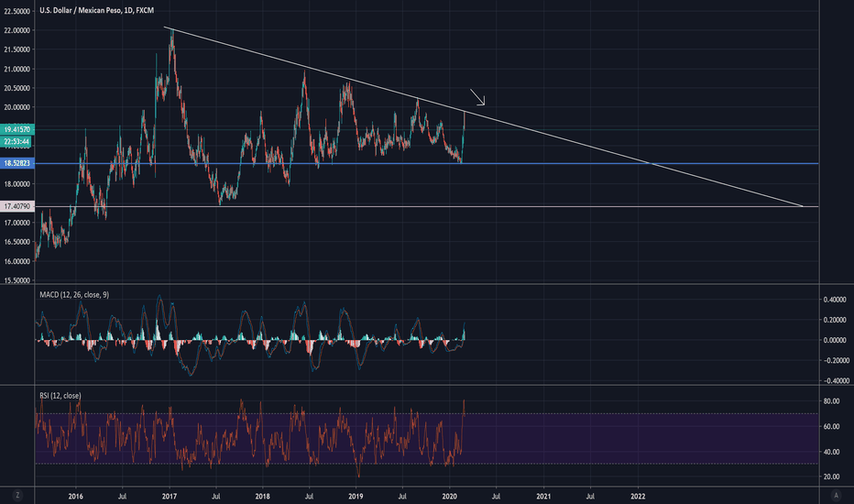Click the 2017 time axis label

(x=170, y=495)
